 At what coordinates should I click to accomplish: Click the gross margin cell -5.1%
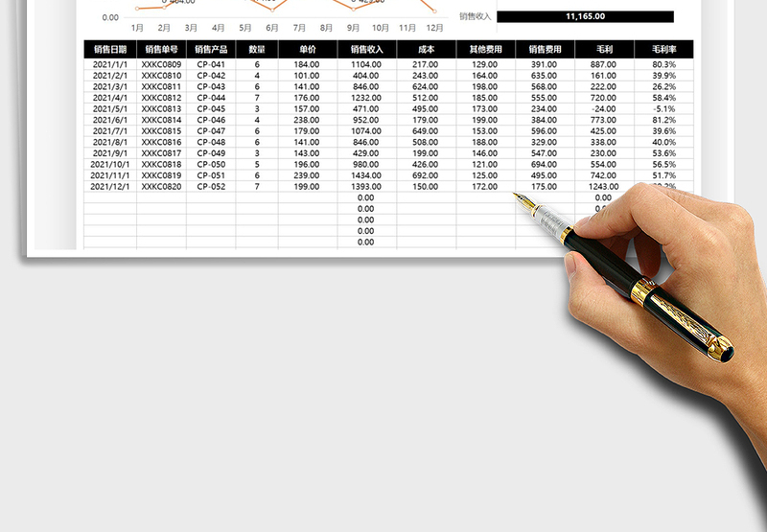tap(663, 109)
